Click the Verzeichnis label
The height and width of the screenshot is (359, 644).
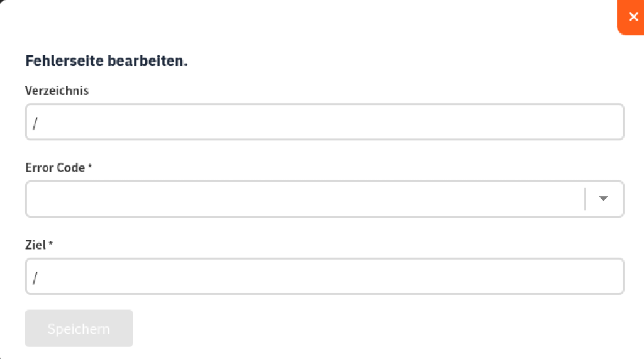[57, 91]
